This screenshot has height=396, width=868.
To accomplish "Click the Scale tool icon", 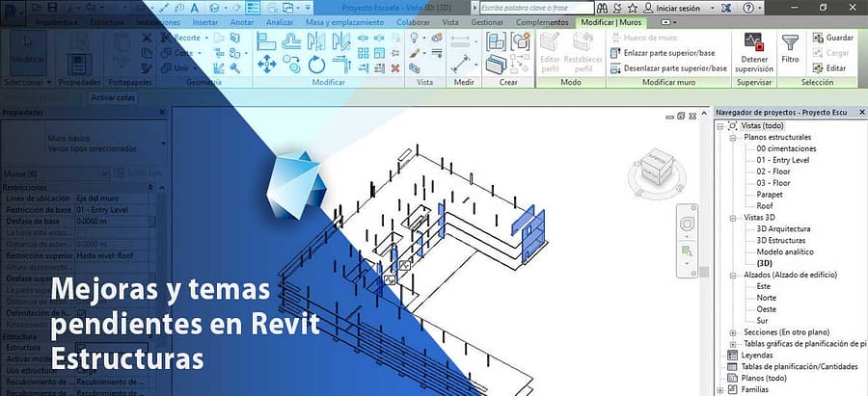I will (x=379, y=53).
